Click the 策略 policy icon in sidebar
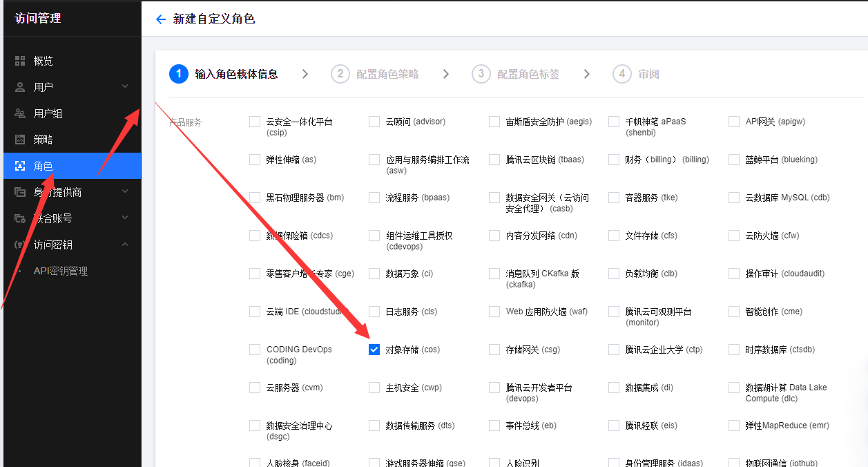 pos(20,140)
